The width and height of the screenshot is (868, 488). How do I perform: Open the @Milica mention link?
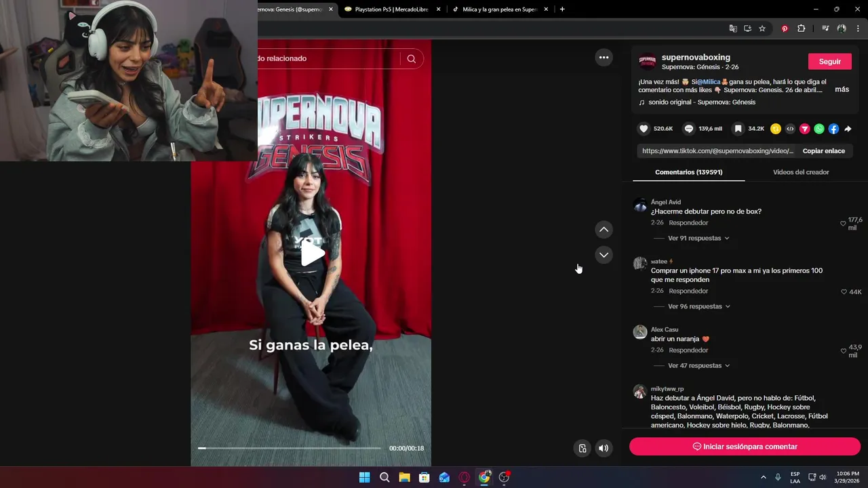click(x=709, y=82)
